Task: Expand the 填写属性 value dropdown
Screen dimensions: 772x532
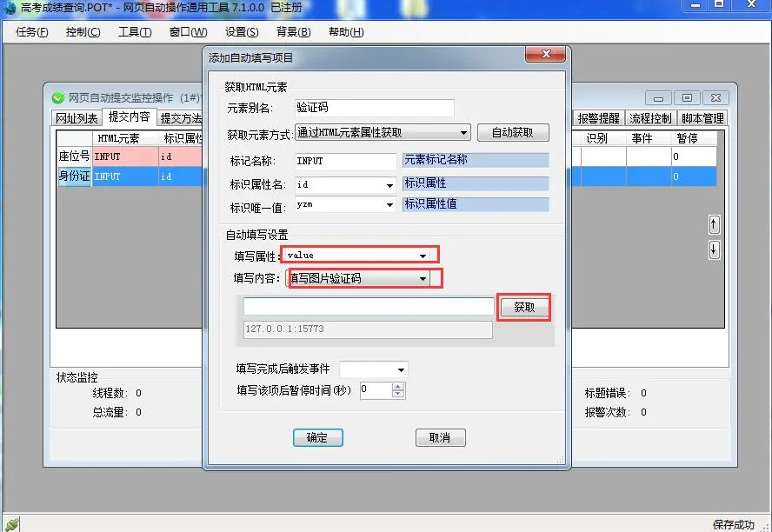Action: [423, 256]
